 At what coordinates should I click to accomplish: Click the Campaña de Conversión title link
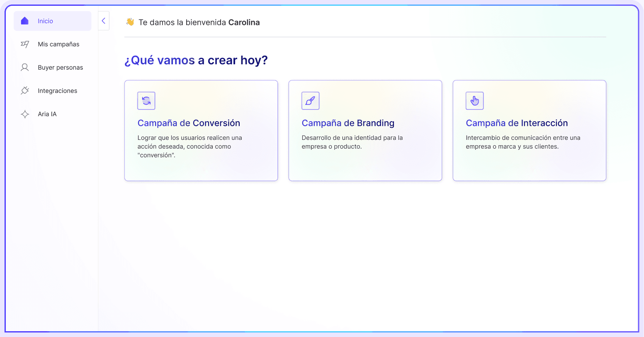189,123
